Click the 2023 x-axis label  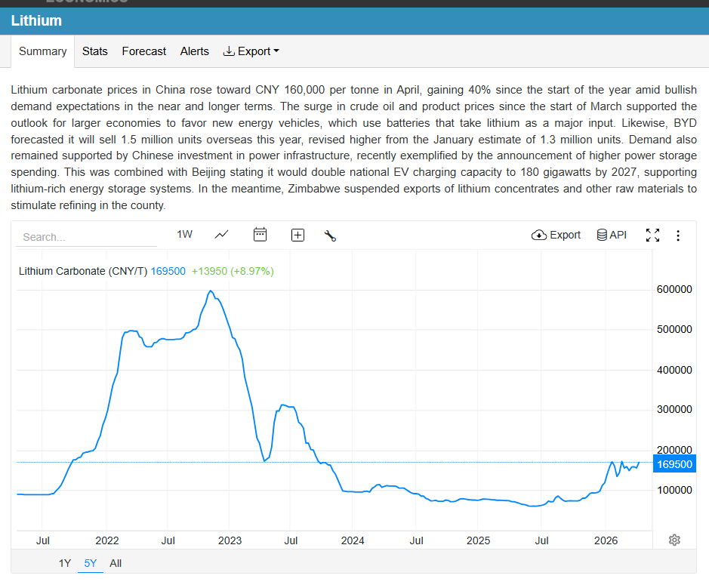(x=230, y=540)
